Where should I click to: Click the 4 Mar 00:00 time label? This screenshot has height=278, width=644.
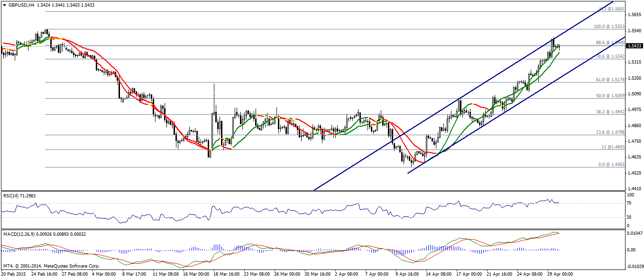(105, 274)
